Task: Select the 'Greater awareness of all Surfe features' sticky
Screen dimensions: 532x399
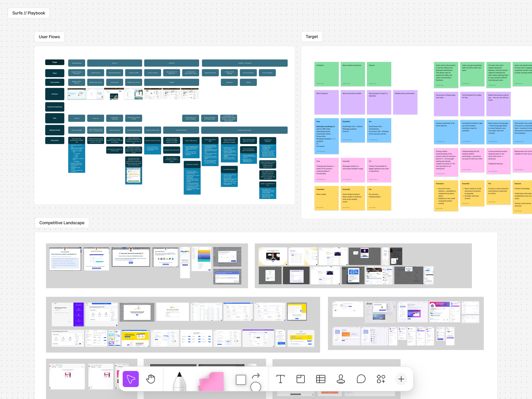Action: 446,132
